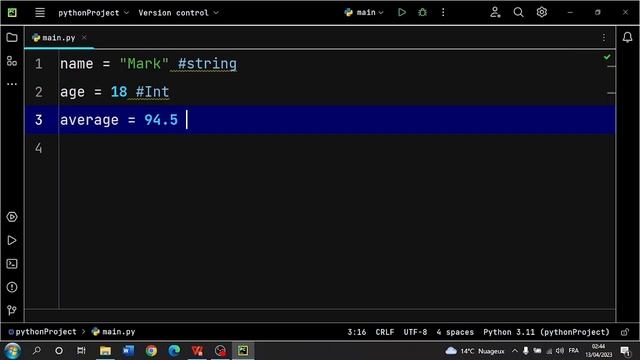Click line number 2 in gutter
Screen dimensions: 640x360
click(38, 92)
